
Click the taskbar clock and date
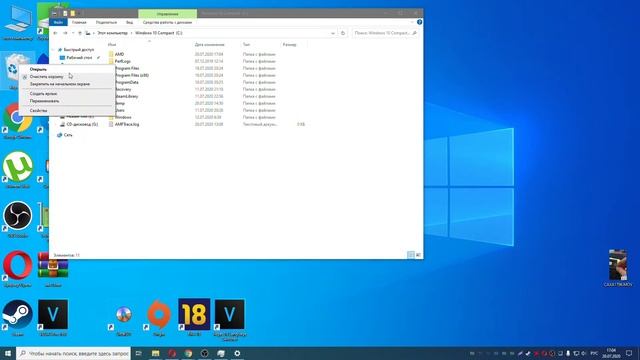(x=611, y=353)
